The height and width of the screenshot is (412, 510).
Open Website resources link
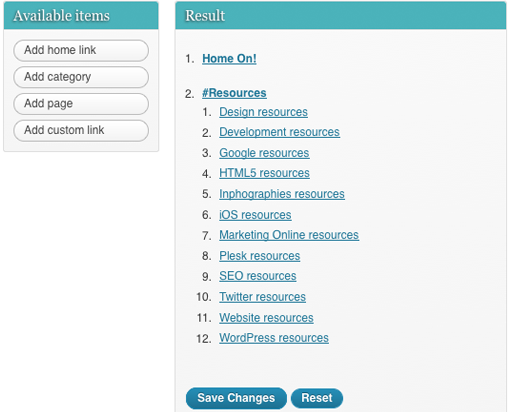point(266,318)
